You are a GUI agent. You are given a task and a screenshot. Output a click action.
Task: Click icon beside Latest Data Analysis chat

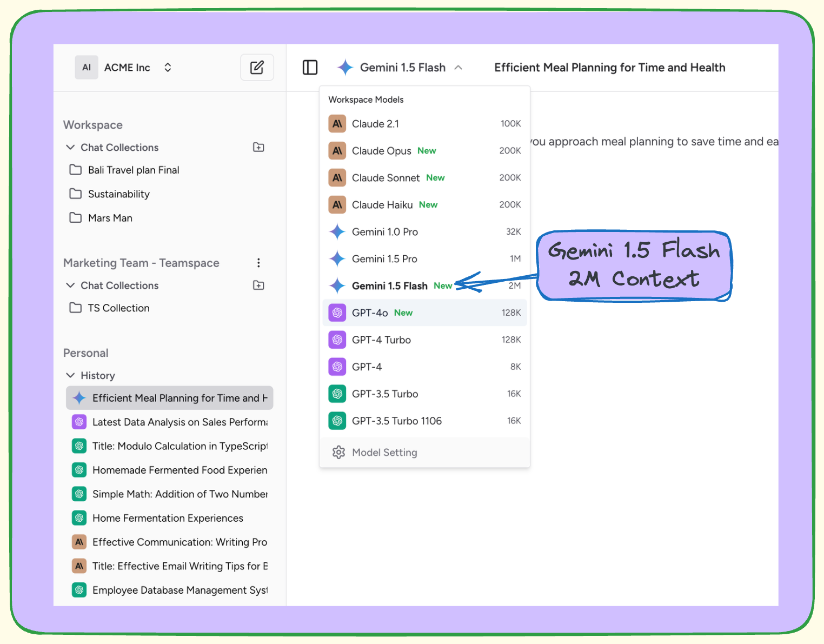tap(79, 422)
